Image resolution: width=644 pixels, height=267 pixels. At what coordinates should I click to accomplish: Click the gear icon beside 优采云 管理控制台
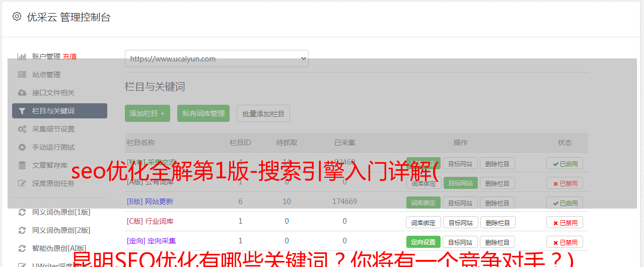pyautogui.click(x=17, y=17)
